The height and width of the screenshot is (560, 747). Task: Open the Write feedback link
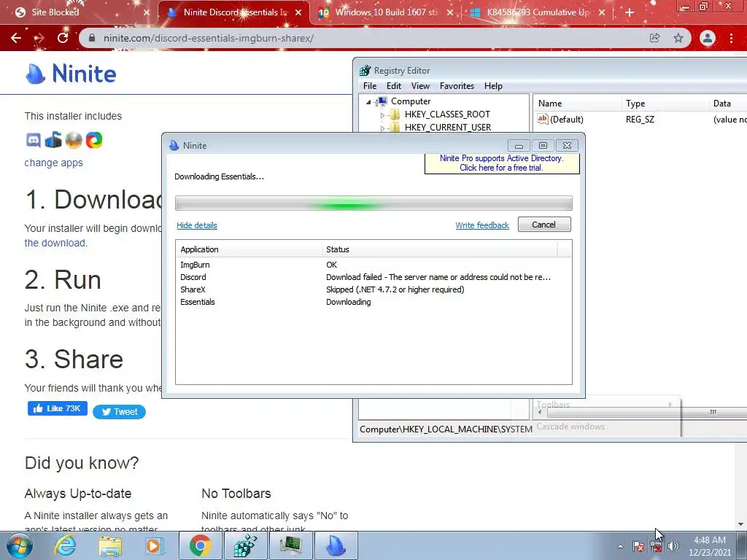click(482, 225)
